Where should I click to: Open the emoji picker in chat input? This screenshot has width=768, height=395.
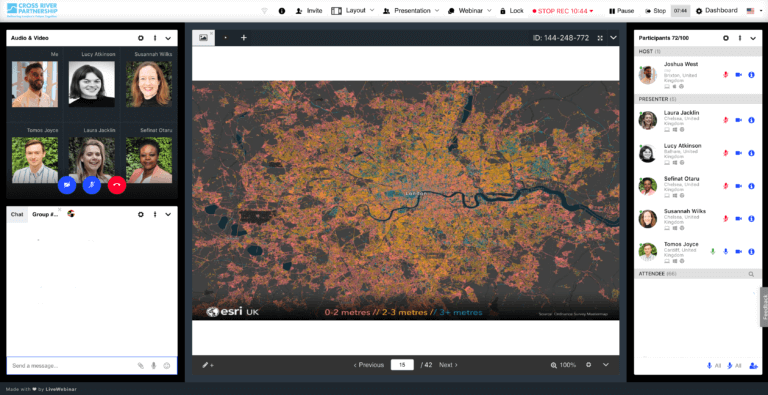click(167, 366)
